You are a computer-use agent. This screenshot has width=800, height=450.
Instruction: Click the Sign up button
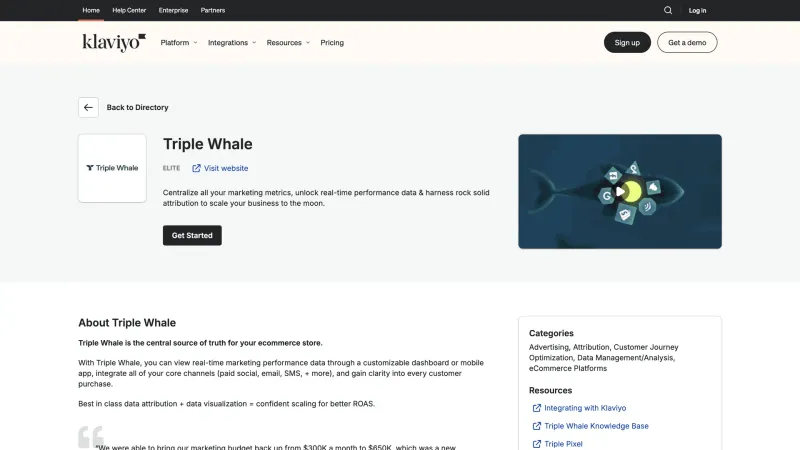tap(627, 42)
